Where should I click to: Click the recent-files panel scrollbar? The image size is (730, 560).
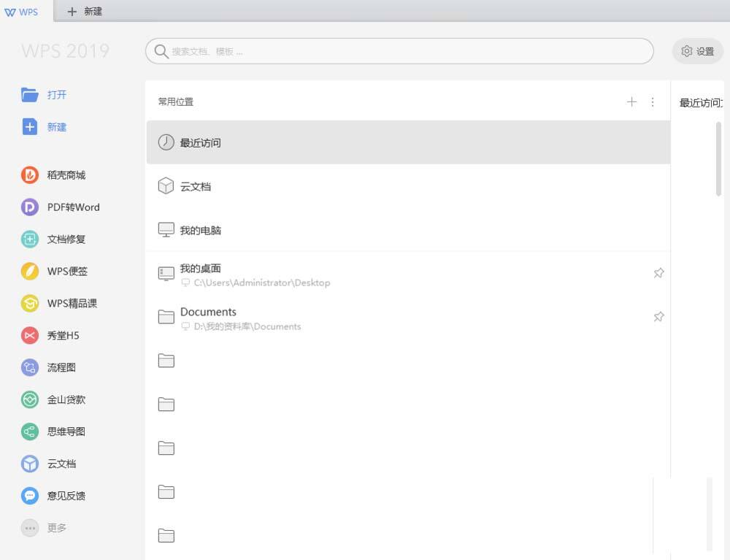pyautogui.click(x=719, y=159)
